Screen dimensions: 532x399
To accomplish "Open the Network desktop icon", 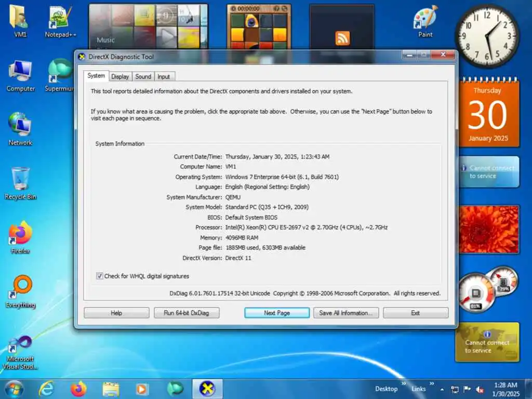I will (20, 129).
